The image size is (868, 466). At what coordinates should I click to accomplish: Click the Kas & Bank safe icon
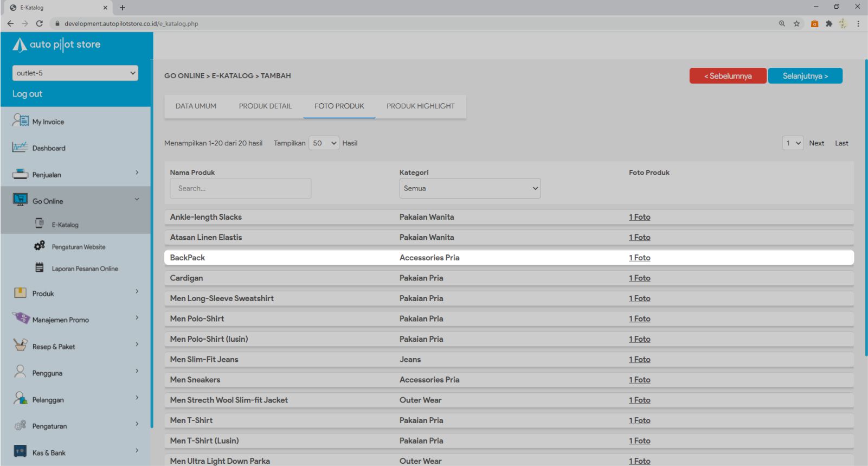tap(20, 451)
